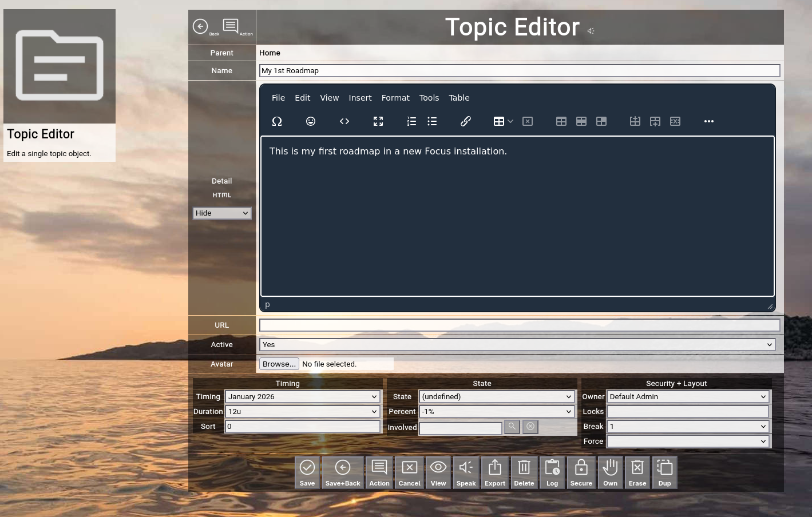This screenshot has width=812, height=517.
Task: Click the Speak button
Action: click(466, 472)
